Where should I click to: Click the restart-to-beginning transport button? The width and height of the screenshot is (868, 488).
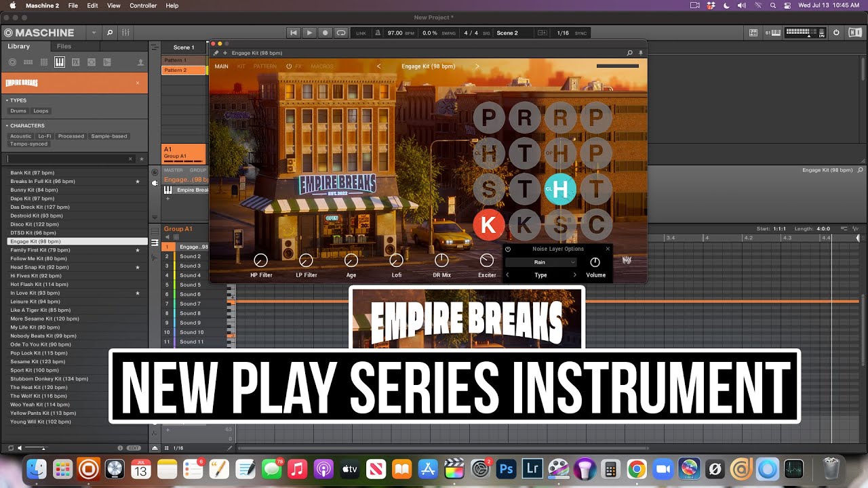tap(294, 33)
